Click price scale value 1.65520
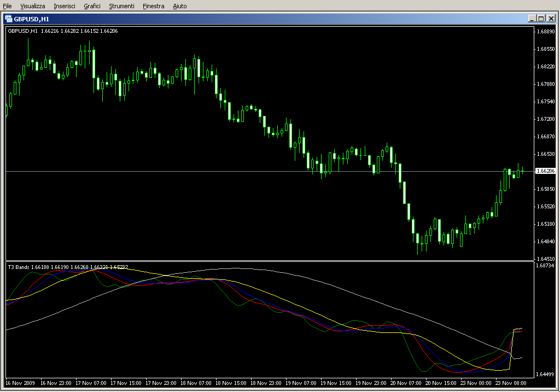 pos(546,206)
